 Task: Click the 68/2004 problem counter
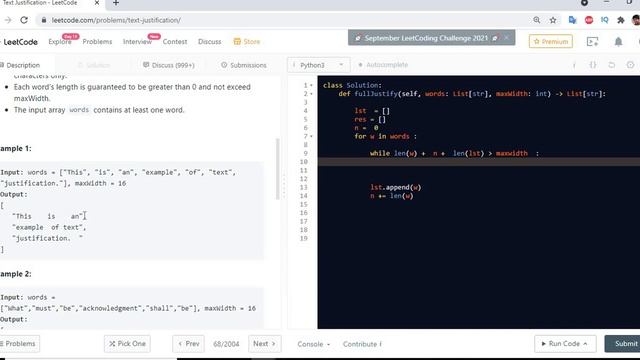[226, 344]
